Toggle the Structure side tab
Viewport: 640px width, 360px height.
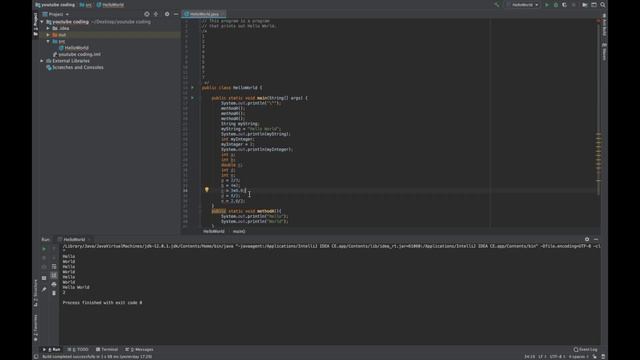click(x=36, y=293)
